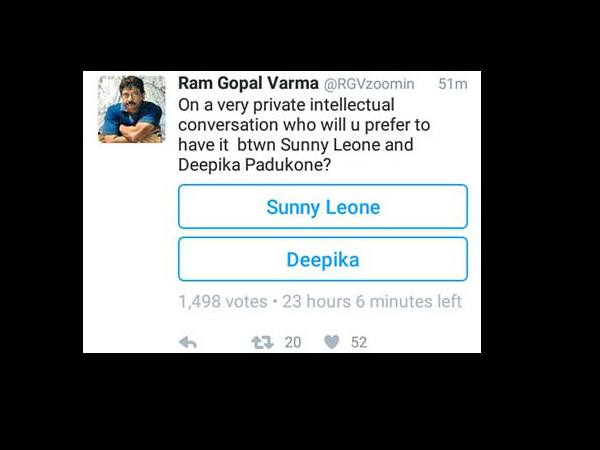Retweet this poll using the retweet icon
600x450 pixels.
tap(263, 342)
